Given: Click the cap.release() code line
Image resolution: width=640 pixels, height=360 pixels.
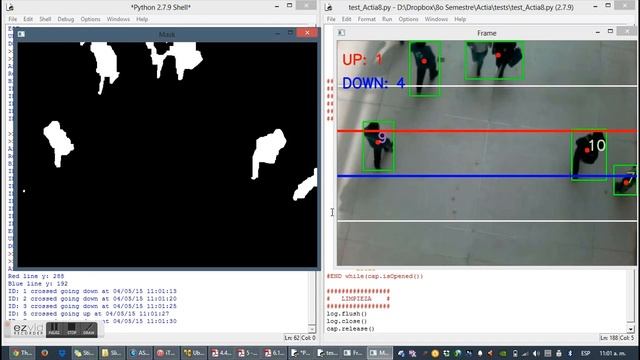Looking at the screenshot, I should (x=350, y=329).
